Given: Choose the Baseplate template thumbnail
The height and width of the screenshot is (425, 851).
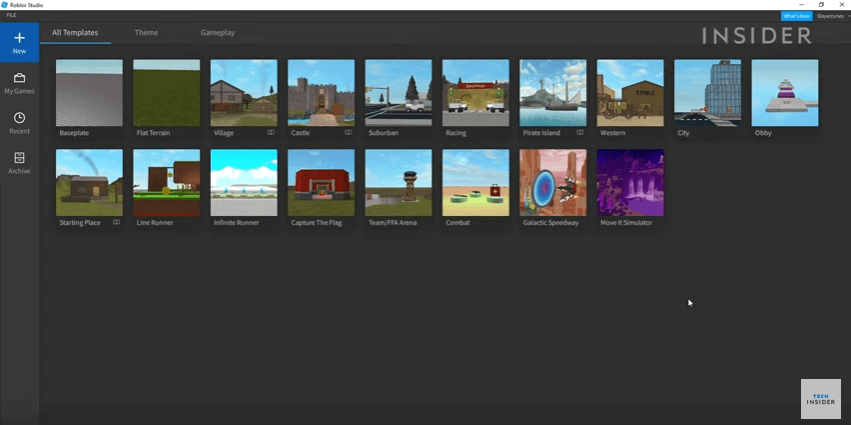Looking at the screenshot, I should [x=89, y=93].
